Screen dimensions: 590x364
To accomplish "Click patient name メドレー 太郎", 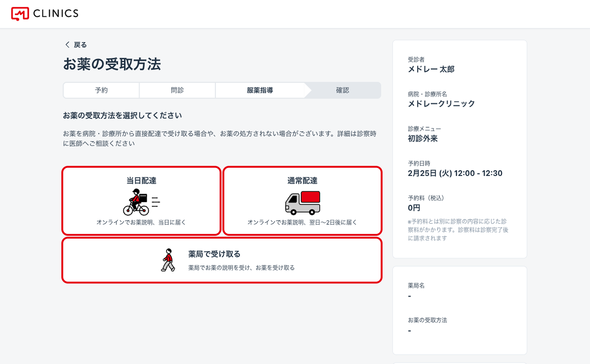I will point(431,69).
